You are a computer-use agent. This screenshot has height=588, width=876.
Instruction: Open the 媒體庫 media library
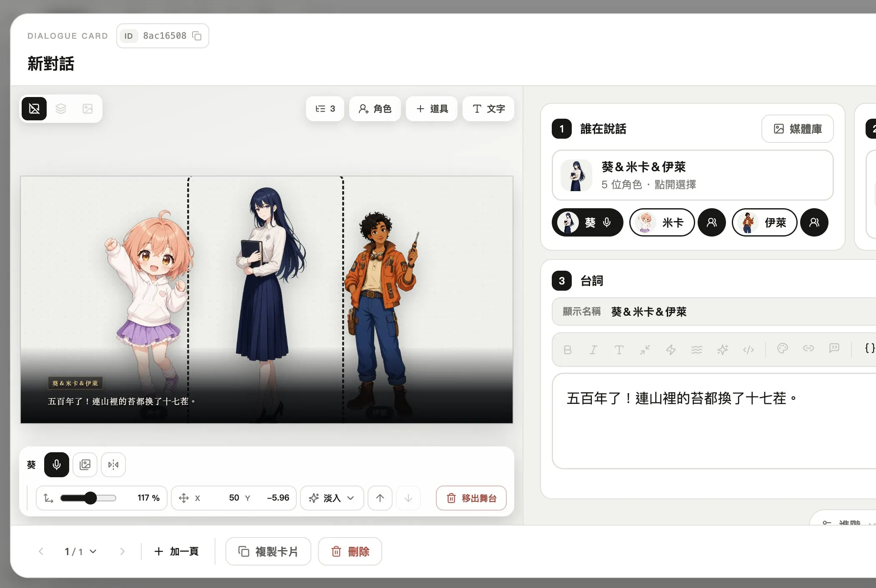tap(798, 129)
